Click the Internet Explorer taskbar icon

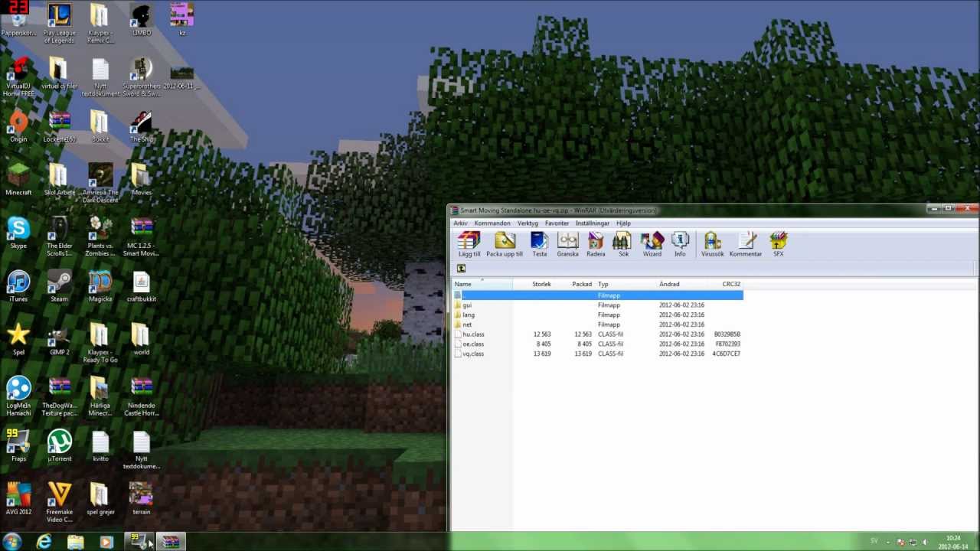click(x=44, y=541)
